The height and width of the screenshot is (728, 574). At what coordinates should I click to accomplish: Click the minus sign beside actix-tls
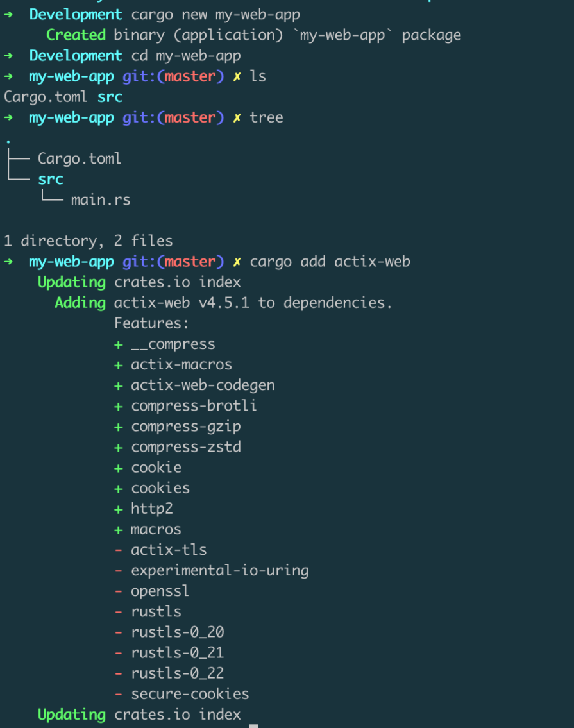pyautogui.click(x=118, y=550)
